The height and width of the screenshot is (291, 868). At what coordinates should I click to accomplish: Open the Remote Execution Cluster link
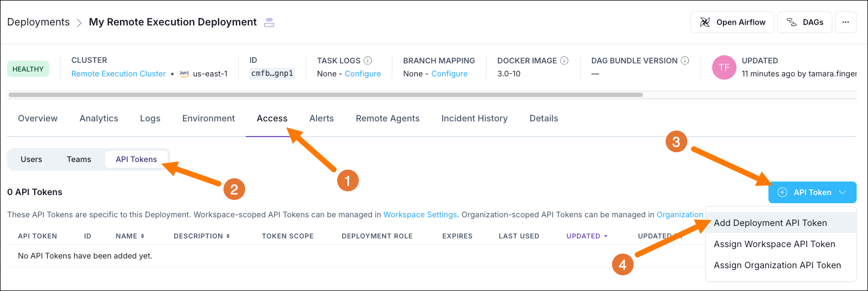pyautogui.click(x=119, y=74)
